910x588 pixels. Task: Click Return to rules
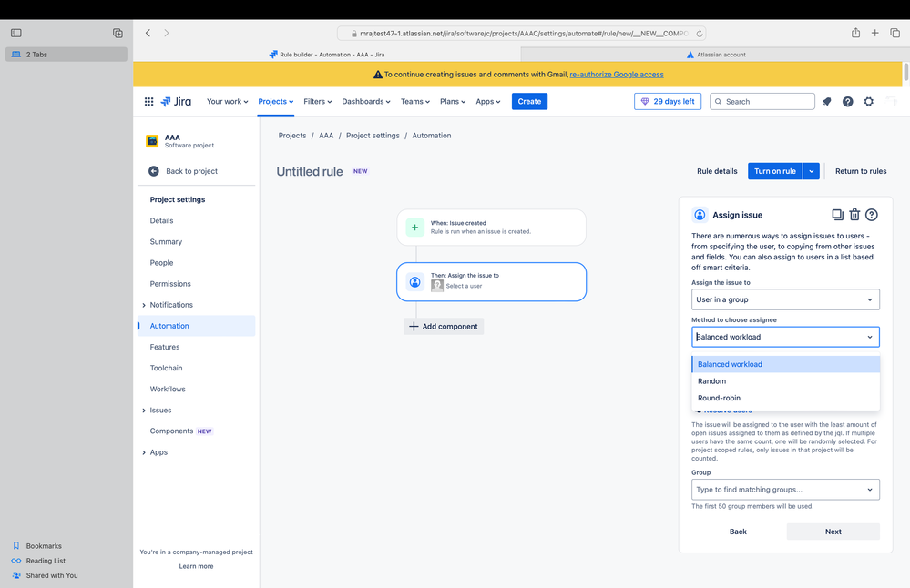[x=861, y=171]
